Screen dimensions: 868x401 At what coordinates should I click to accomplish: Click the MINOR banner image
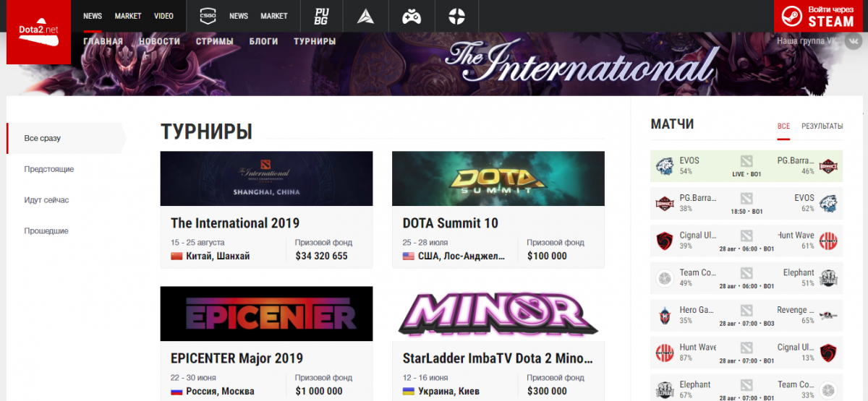(x=498, y=314)
